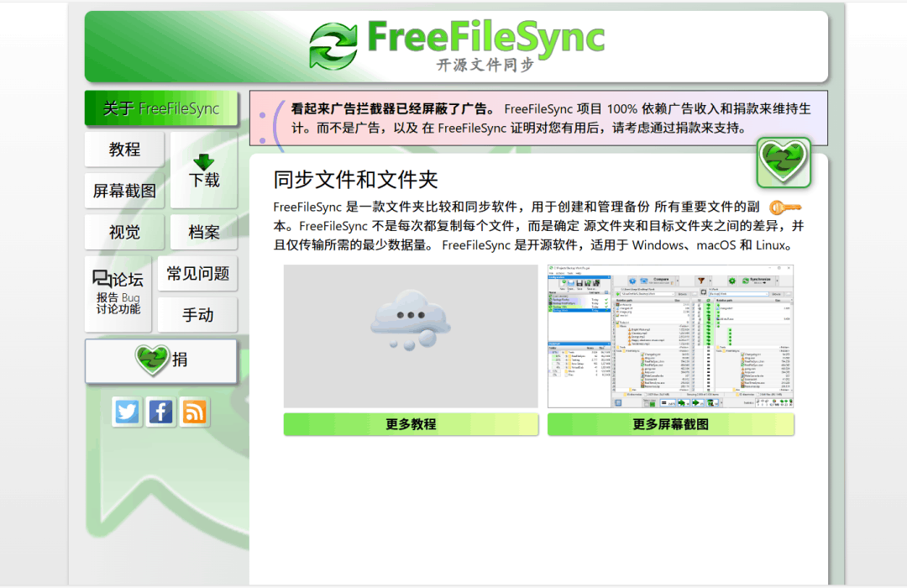This screenshot has width=907, height=588.
Task: Click the heart icon on 捐 button
Action: [x=152, y=360]
